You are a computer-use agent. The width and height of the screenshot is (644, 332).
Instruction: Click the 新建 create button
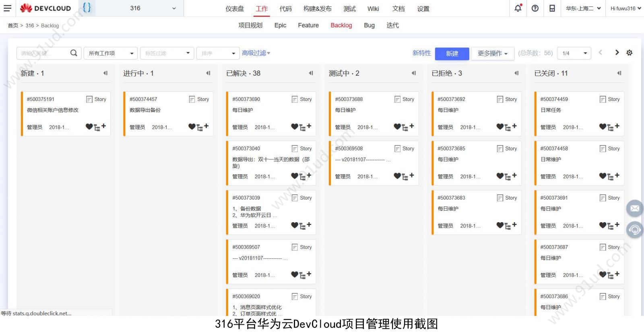[452, 54]
